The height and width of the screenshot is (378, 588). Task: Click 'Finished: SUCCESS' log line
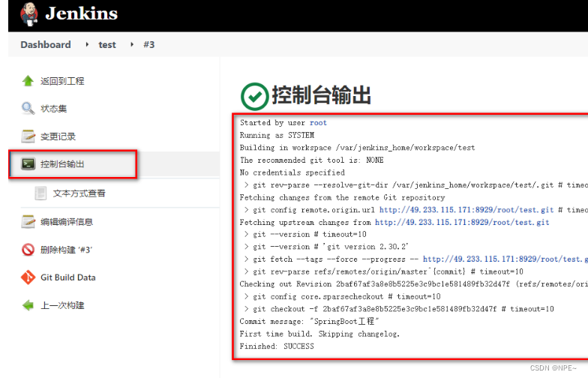click(277, 346)
